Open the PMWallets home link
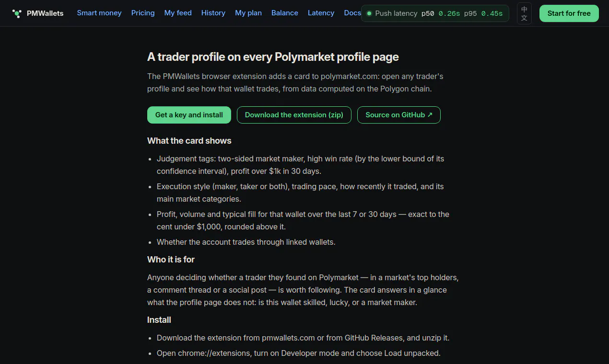The width and height of the screenshot is (609, 364). click(x=38, y=13)
